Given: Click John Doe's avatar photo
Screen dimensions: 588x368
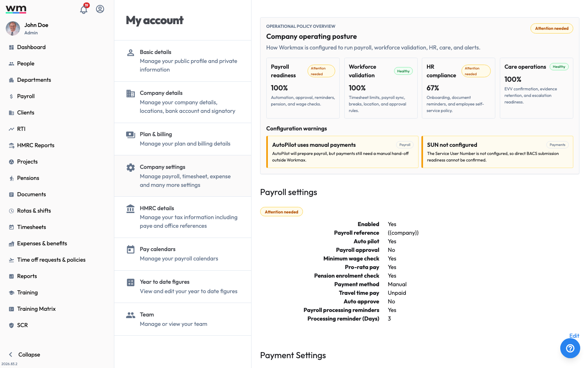Looking at the screenshot, I should [13, 29].
